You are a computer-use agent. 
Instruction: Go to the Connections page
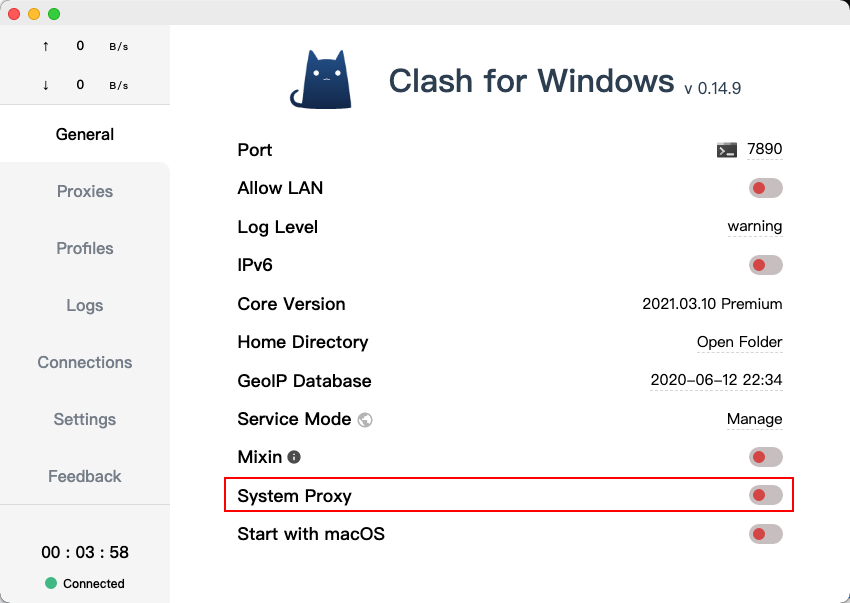point(84,362)
